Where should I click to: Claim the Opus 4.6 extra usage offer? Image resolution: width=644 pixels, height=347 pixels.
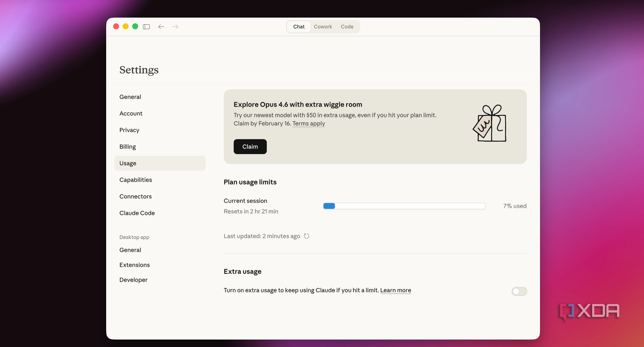(250, 147)
